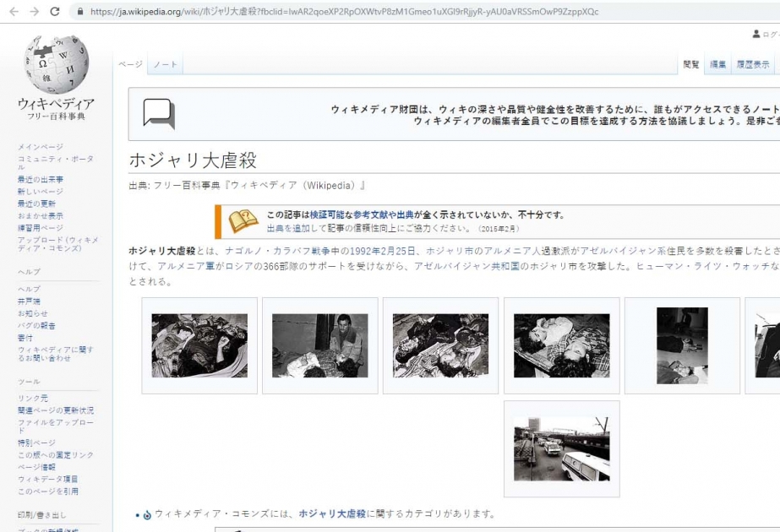The image size is (780, 532).
Task: Open 寄付 donation link
Action: 25,338
